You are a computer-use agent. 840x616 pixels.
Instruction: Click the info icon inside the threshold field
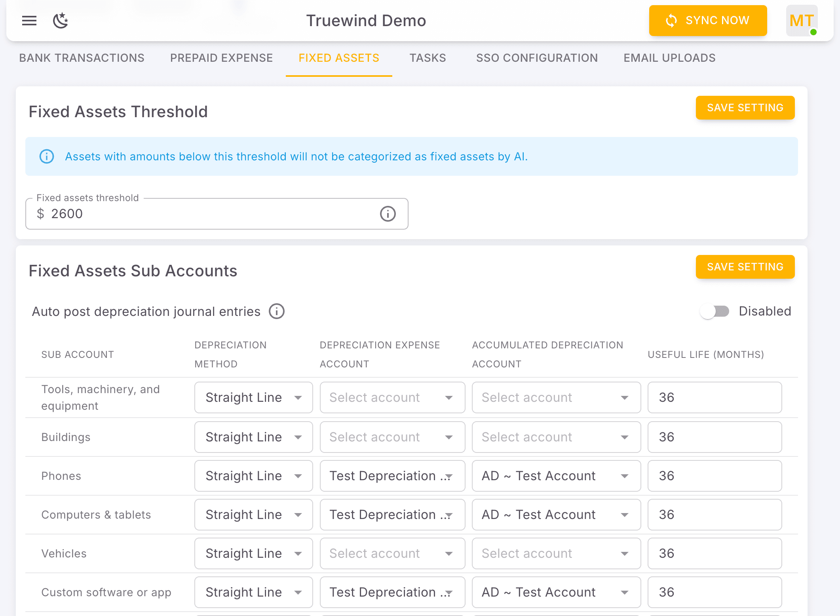[388, 214]
